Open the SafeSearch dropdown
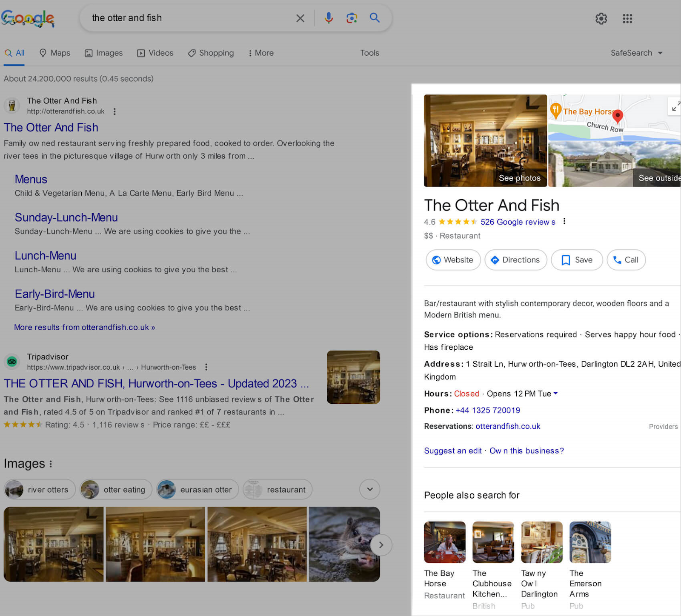Screen dimensions: 681x616 coord(636,53)
